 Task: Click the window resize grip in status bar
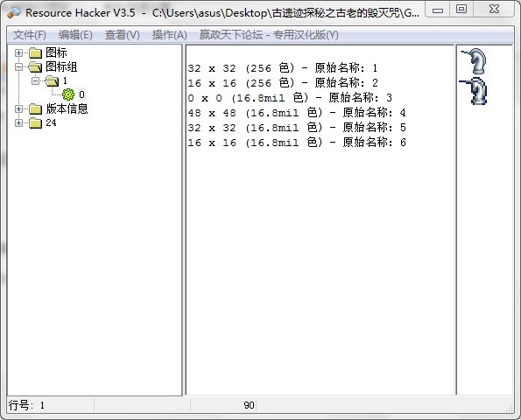(510, 408)
